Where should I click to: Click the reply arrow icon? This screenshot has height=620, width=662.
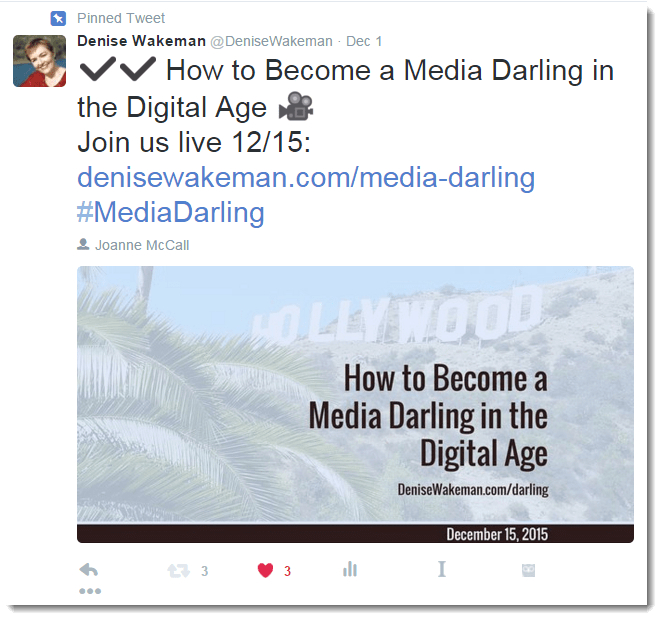(x=89, y=570)
